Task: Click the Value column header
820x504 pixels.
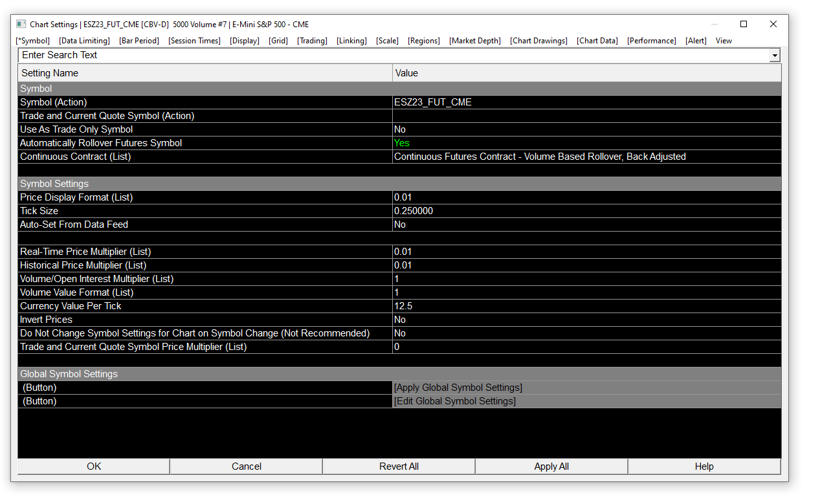Action: (586, 73)
